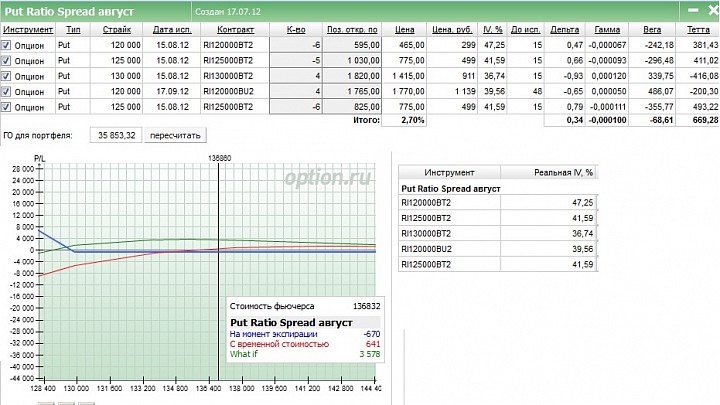Screen dimensions: 720x405
Task: Sort by the Тетта column header
Action: 698,29
